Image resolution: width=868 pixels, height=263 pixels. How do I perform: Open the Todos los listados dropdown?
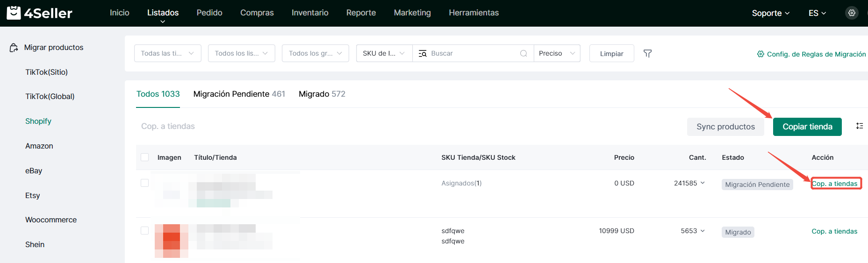coord(242,53)
